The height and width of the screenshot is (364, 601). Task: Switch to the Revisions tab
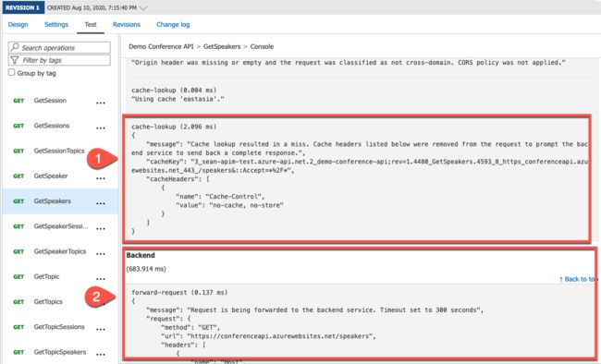[x=127, y=25]
